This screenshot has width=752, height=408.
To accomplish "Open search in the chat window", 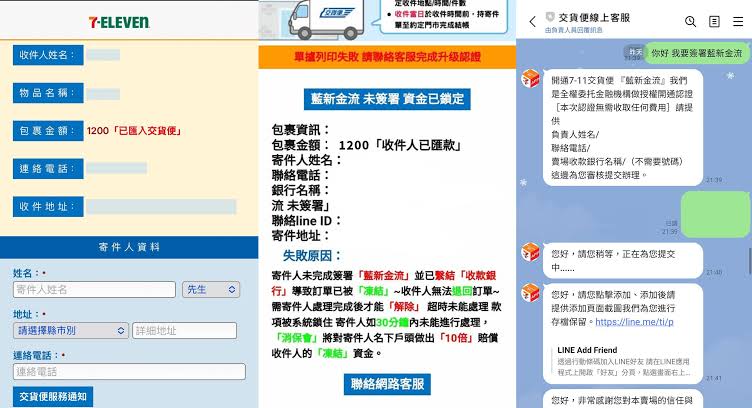I will pos(690,21).
